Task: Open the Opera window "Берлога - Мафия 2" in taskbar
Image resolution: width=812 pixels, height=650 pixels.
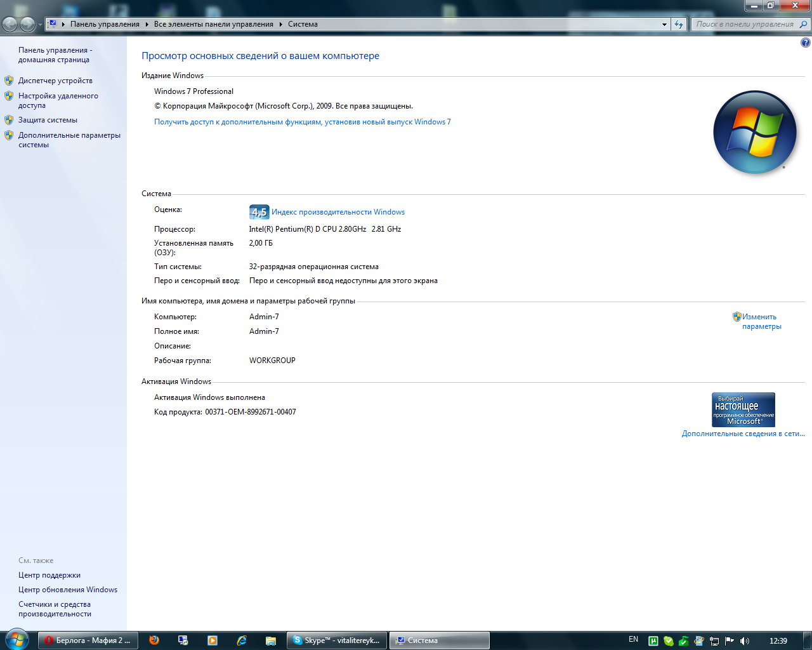Action: (x=88, y=640)
